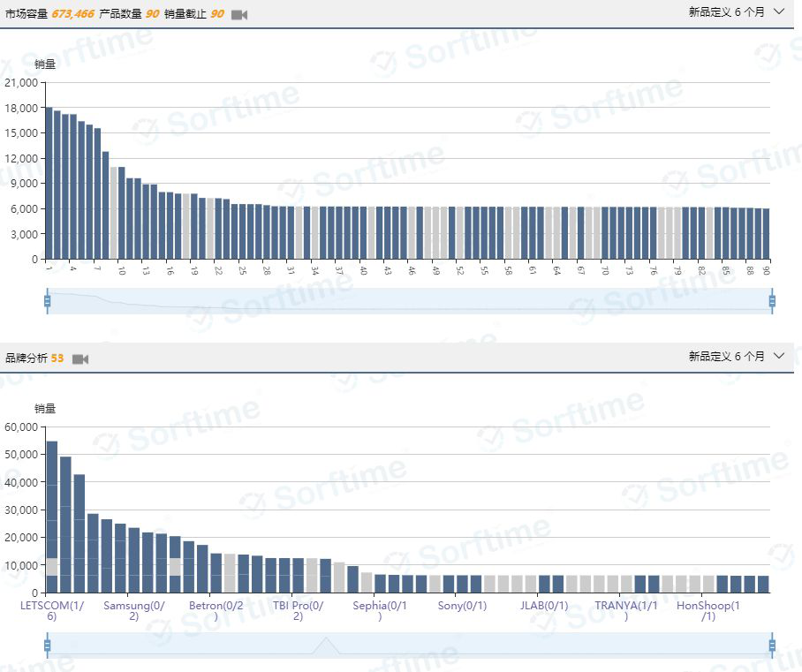The height and width of the screenshot is (672, 802).
Task: Click the TBI Pro(0/2) brand label
Action: (x=299, y=610)
